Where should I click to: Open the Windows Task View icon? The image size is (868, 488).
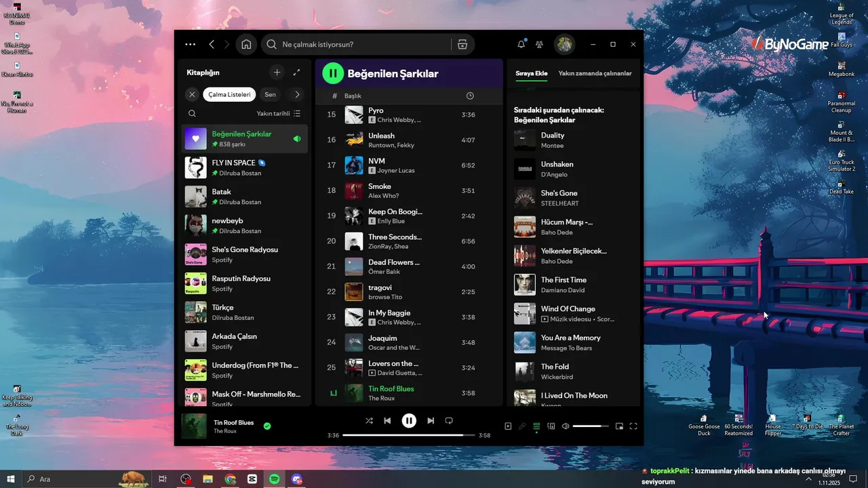[163, 479]
